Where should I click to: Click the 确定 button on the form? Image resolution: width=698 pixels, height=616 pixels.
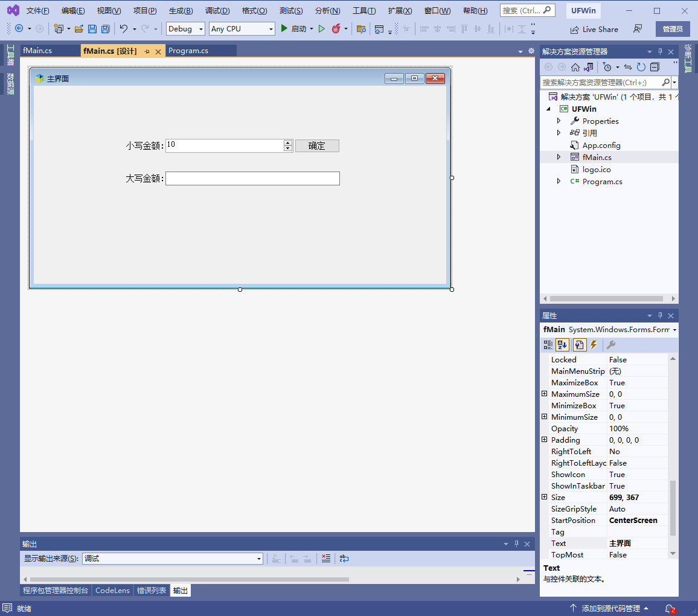[x=317, y=146]
